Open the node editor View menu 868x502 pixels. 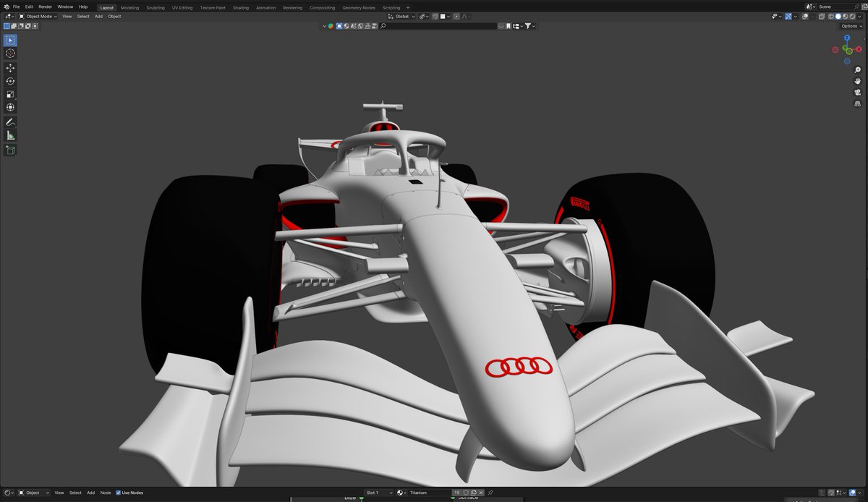[x=59, y=493]
